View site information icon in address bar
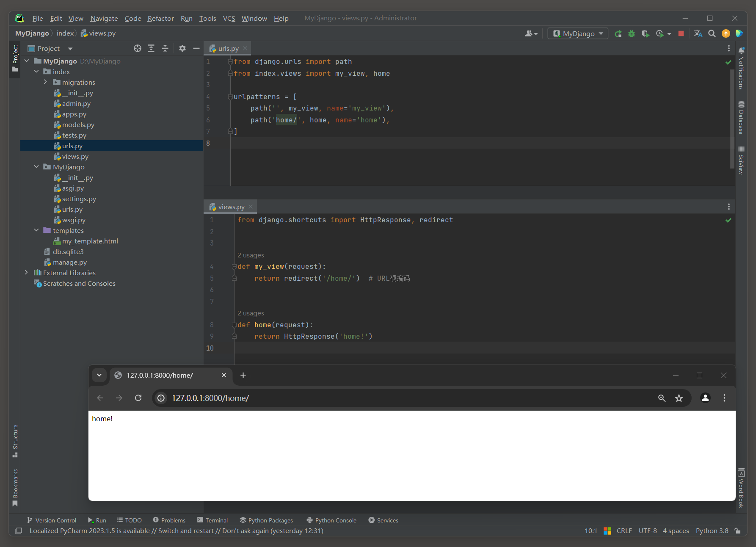 [161, 398]
